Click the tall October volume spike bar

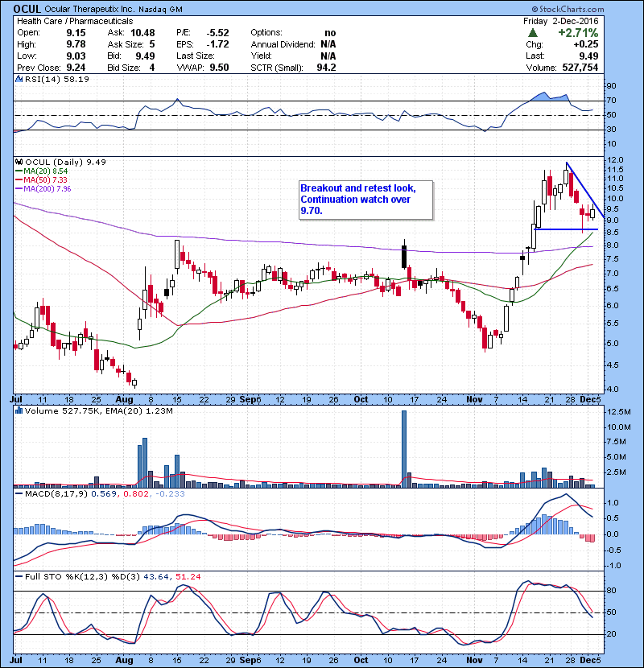pyautogui.click(x=404, y=448)
